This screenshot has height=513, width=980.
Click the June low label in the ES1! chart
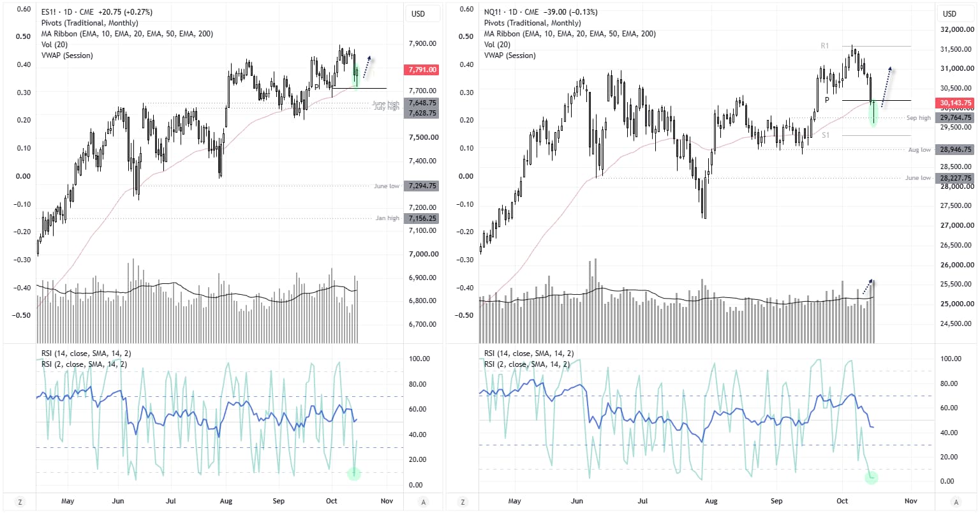387,186
